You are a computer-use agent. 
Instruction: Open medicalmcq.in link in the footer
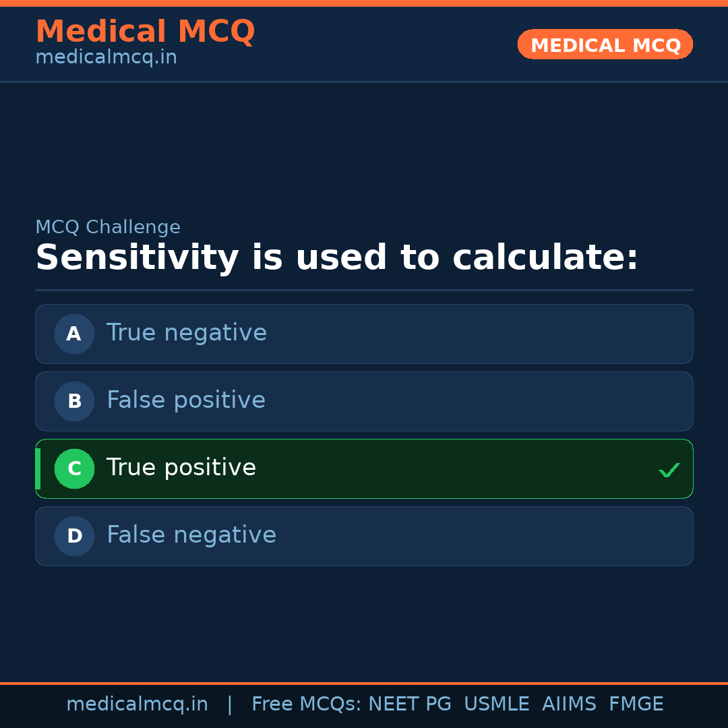tap(137, 704)
